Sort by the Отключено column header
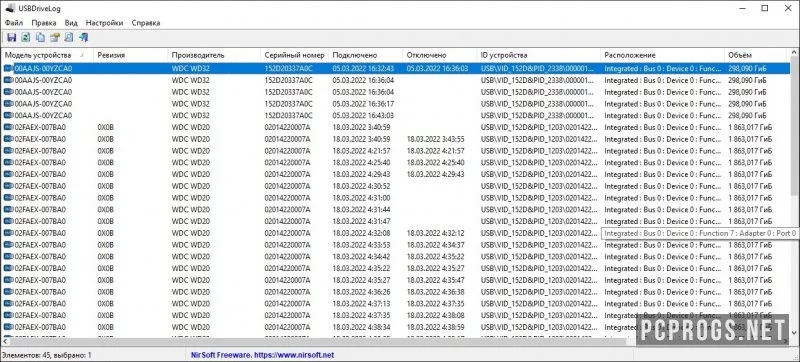800x362 pixels. [x=440, y=55]
